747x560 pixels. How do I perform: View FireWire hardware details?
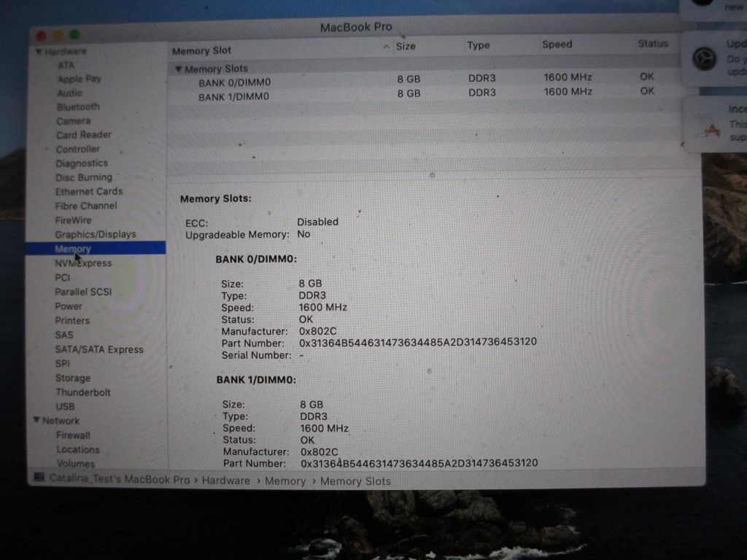point(73,220)
